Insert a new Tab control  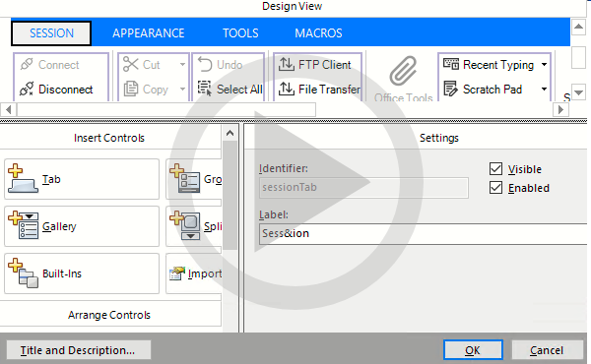point(82,179)
